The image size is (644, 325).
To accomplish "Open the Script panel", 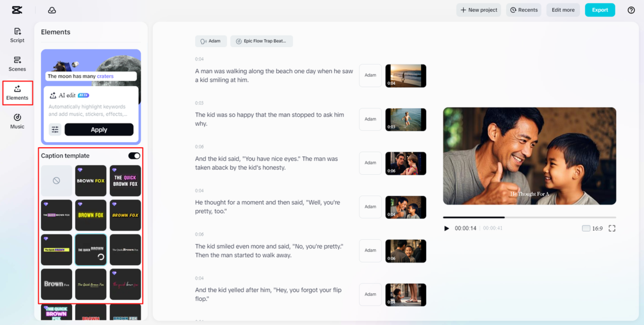I will [x=17, y=35].
